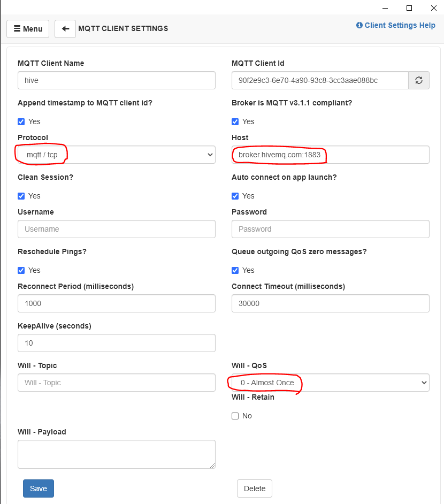
Task: Toggle Append timestamp to MQTT client id checkbox
Action: 21,121
